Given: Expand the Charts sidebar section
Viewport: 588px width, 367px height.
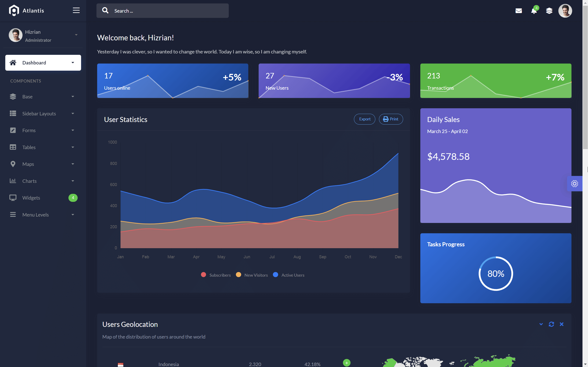Looking at the screenshot, I should [x=43, y=181].
